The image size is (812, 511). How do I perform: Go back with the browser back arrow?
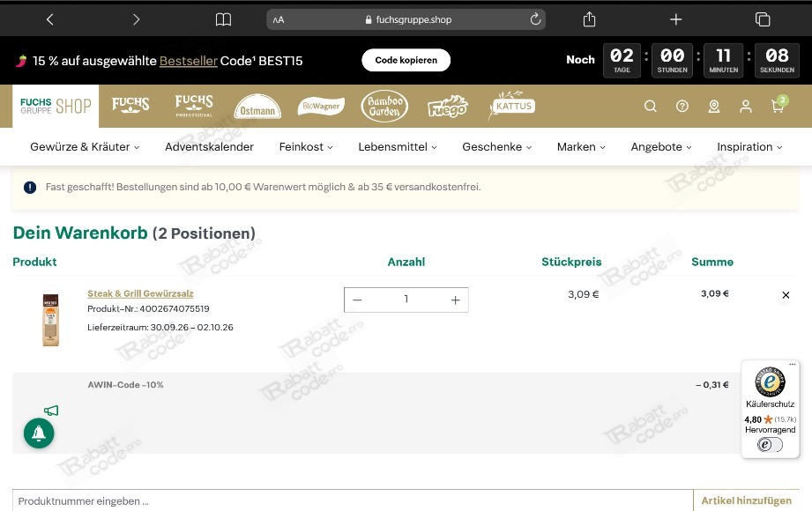click(x=49, y=19)
